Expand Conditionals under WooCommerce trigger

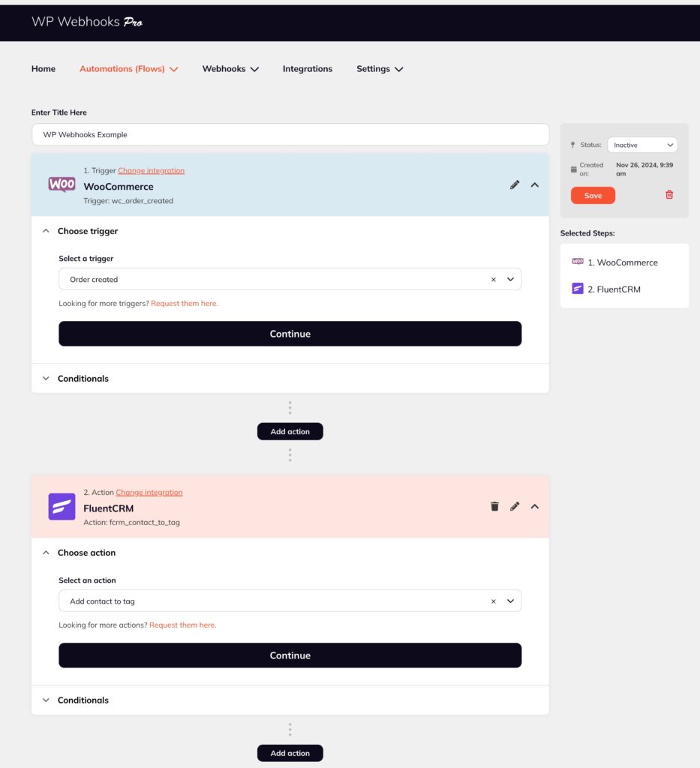46,378
